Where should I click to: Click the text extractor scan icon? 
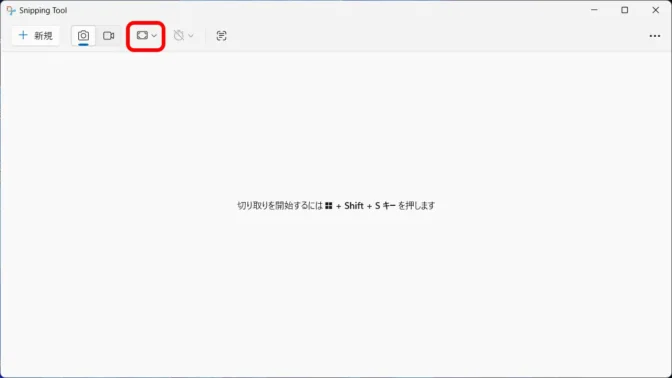click(x=221, y=36)
